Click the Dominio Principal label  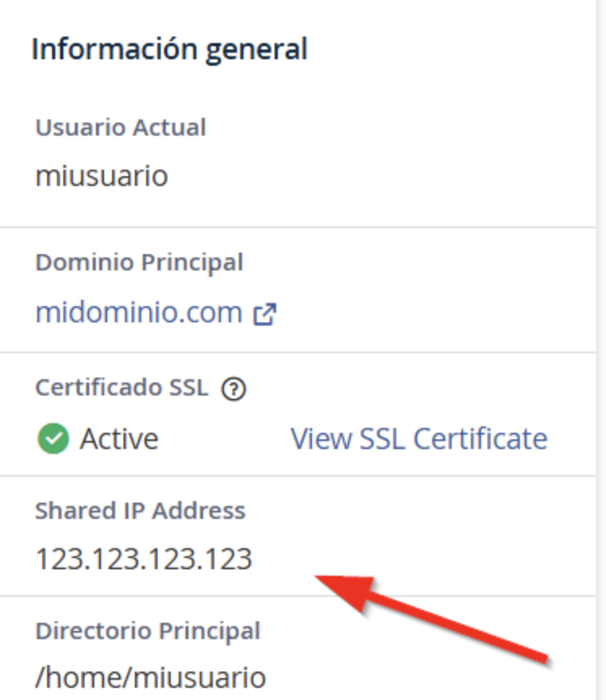140,262
